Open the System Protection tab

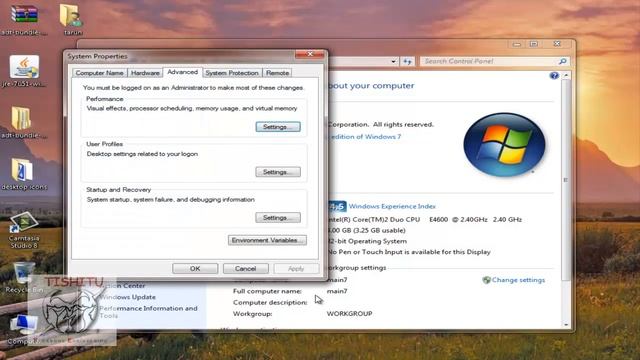[x=232, y=73]
